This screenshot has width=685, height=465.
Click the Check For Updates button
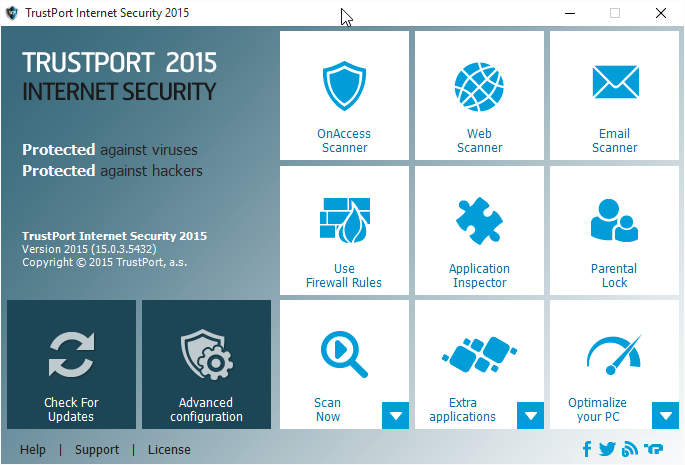pos(71,364)
